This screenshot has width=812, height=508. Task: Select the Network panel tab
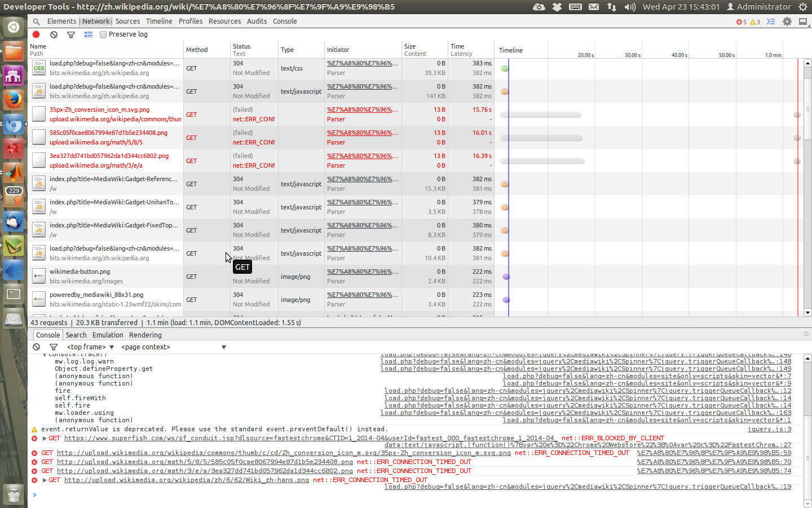[96, 21]
